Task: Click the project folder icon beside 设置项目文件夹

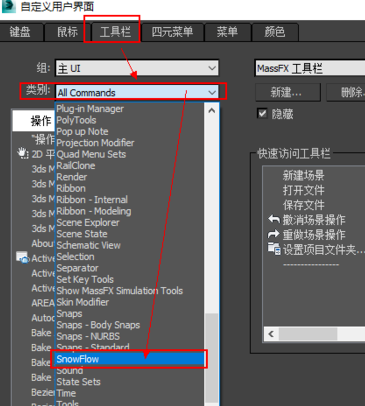Action: (274, 249)
